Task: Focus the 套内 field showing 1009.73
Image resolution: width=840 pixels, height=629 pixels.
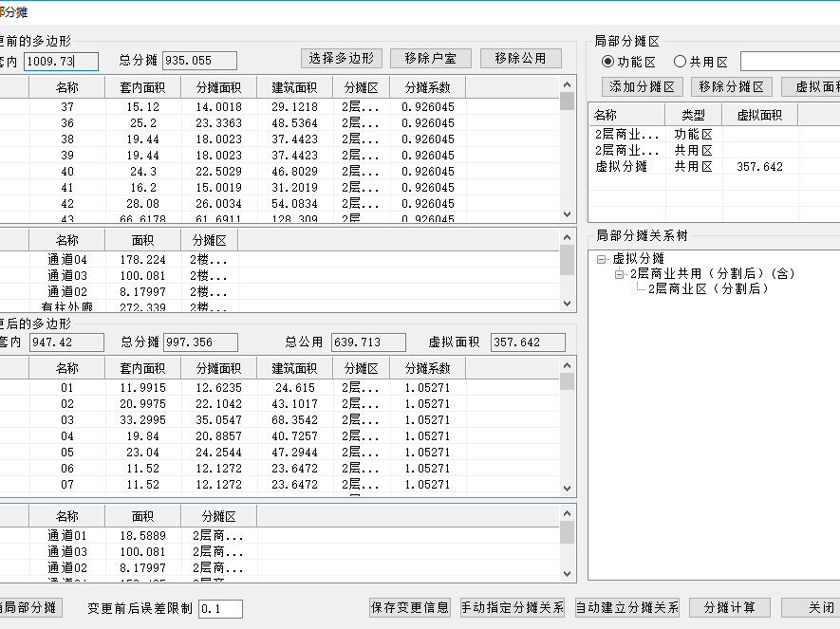Action: pyautogui.click(x=61, y=62)
